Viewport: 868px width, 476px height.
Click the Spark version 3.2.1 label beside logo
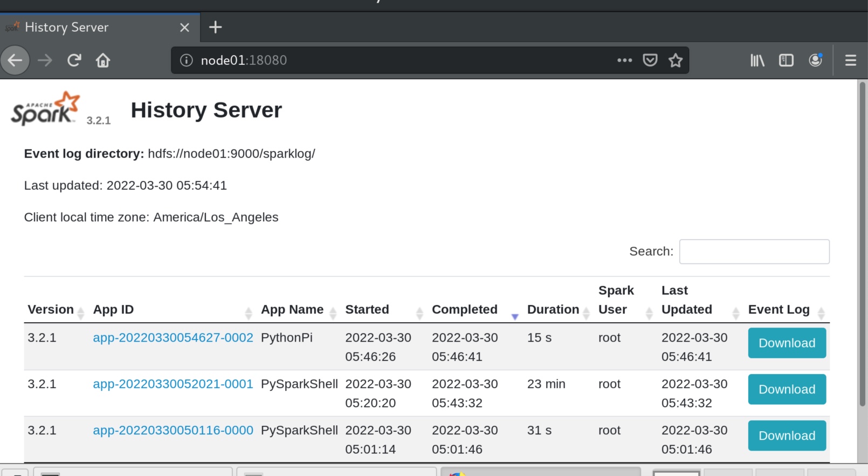point(99,120)
